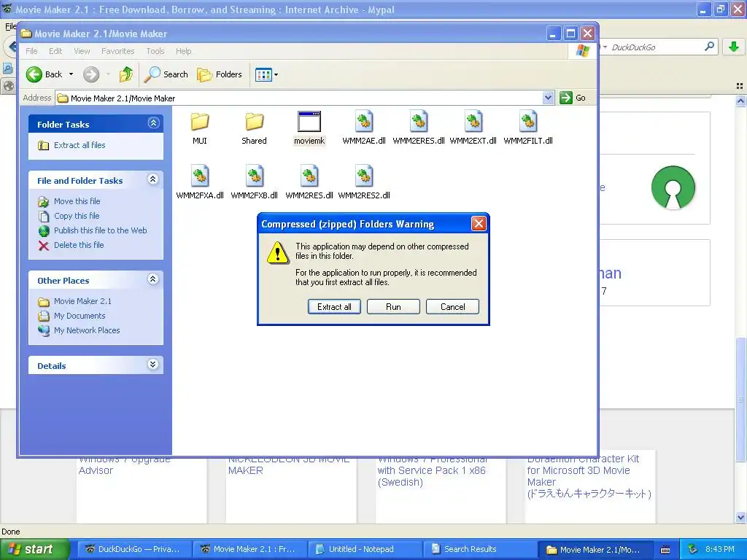This screenshot has width=747, height=560.
Task: Click the DuckDuckGo search field in Mypal
Action: [x=655, y=47]
